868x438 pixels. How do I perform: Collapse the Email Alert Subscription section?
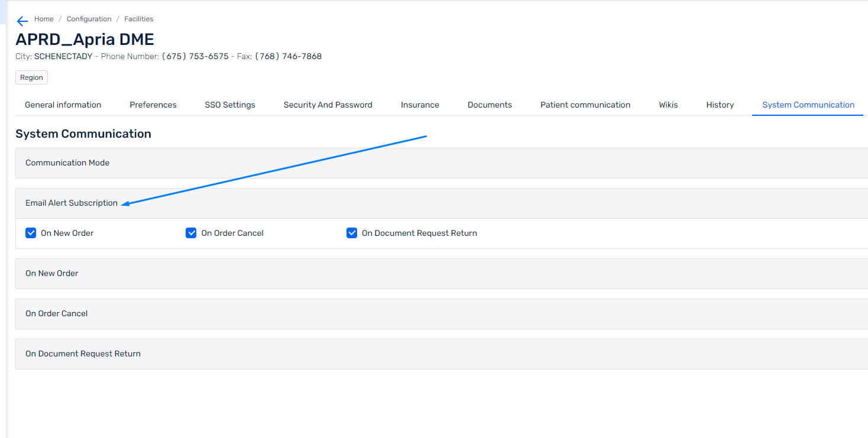click(x=442, y=203)
